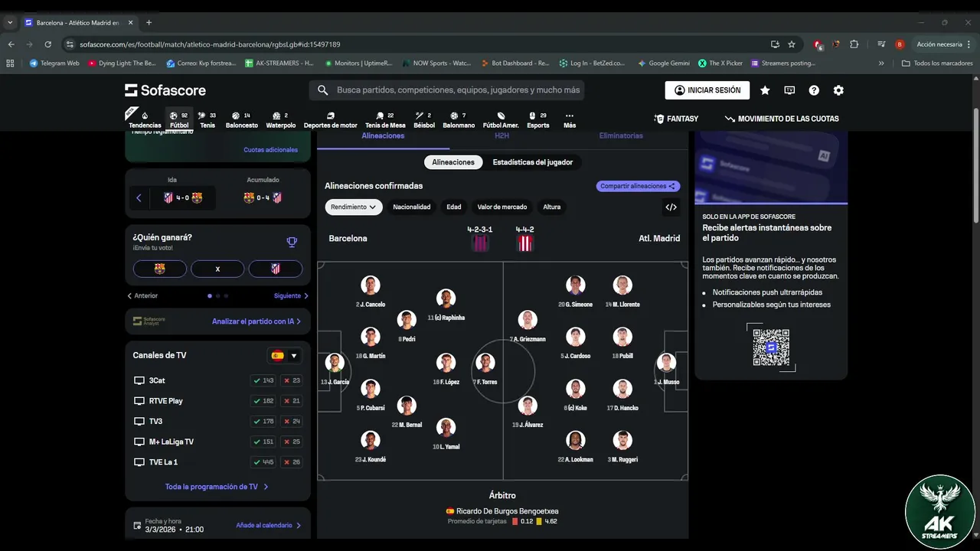The width and height of the screenshot is (980, 551).
Task: Go back to Anterior card
Action: point(142,295)
